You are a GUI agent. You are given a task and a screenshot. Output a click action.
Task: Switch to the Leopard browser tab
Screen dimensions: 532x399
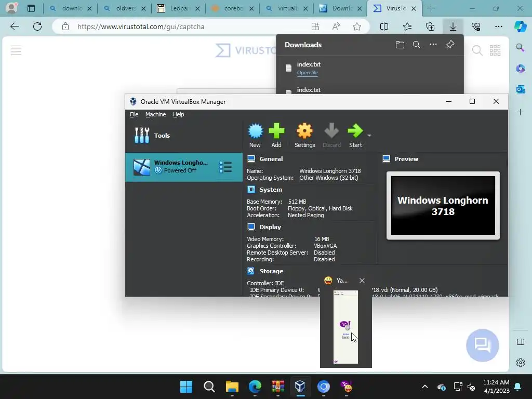pos(179,8)
